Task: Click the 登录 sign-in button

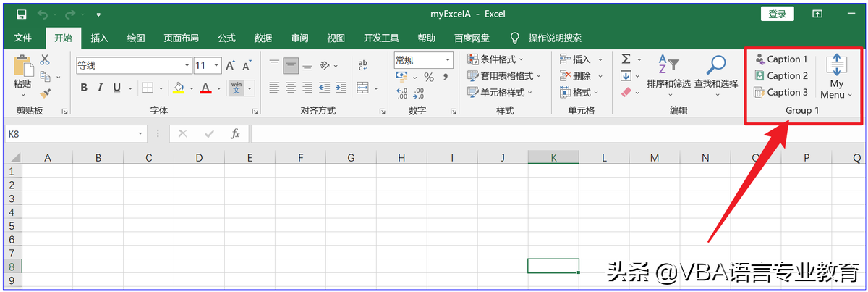Action: tap(778, 14)
